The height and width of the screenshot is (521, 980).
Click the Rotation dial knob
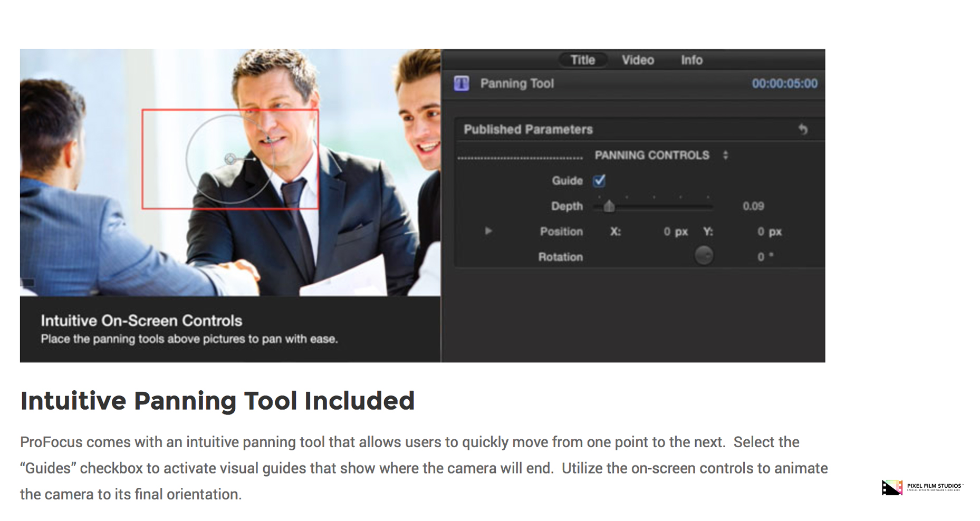pyautogui.click(x=704, y=256)
